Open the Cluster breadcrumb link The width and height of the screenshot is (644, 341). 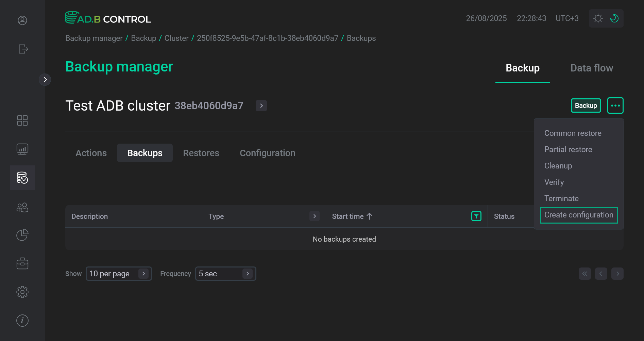click(176, 38)
